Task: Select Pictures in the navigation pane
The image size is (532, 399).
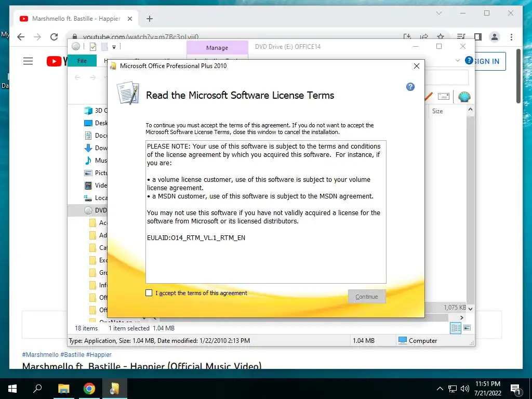Action: 96,172
